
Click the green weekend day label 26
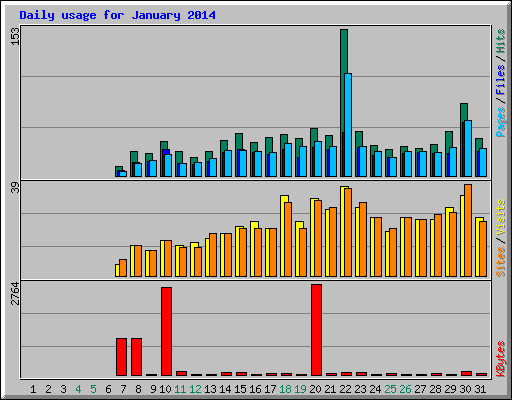point(405,389)
